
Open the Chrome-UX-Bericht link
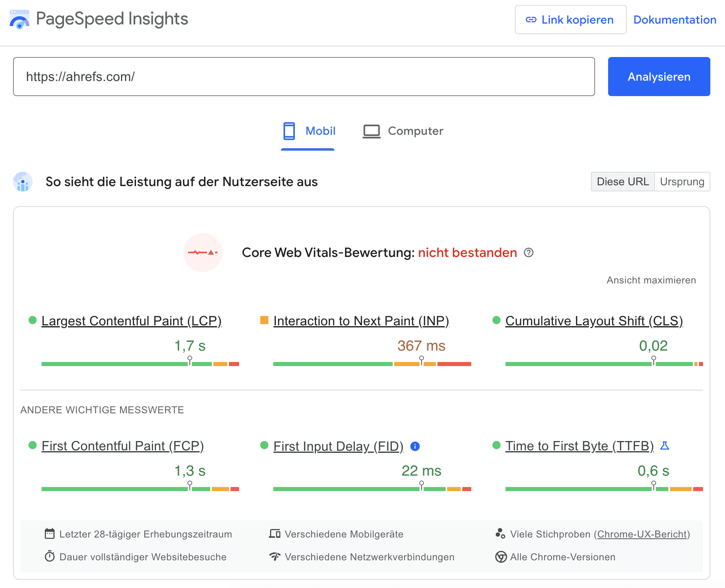tap(642, 534)
